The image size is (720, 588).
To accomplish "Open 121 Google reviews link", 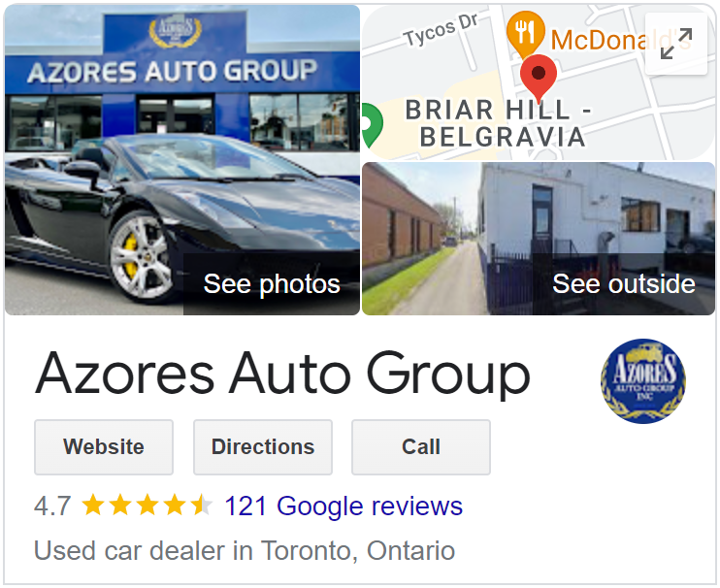I will click(x=344, y=506).
